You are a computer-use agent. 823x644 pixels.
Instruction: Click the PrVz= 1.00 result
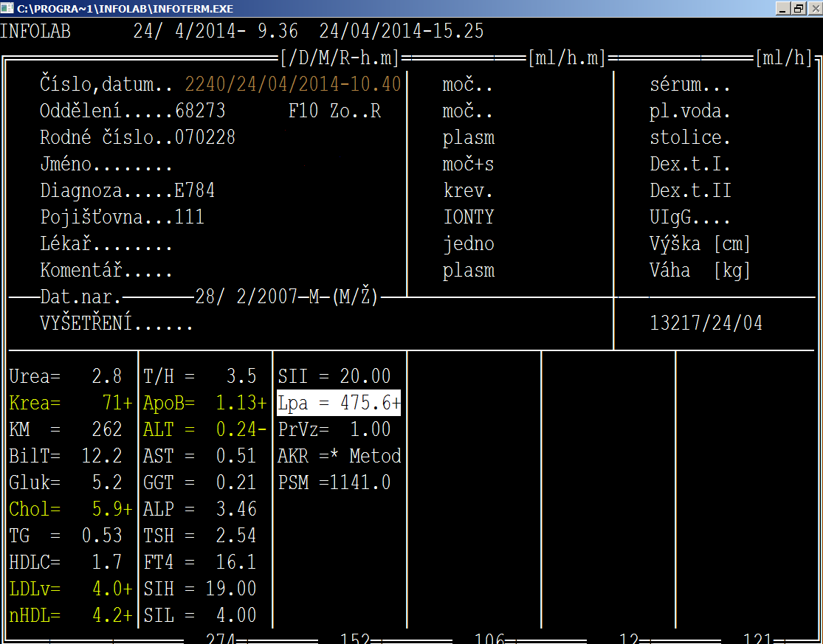click(x=334, y=429)
